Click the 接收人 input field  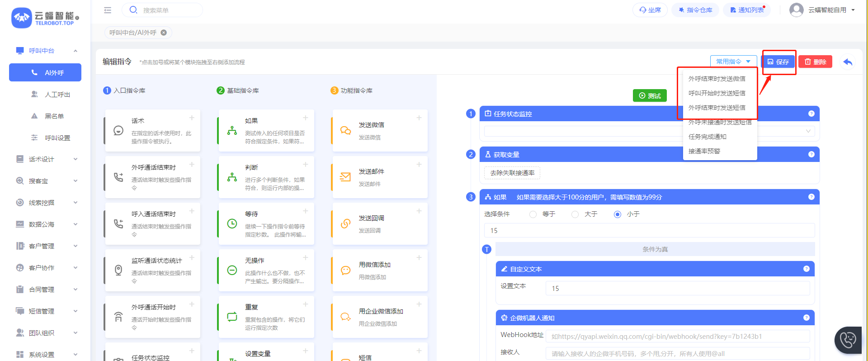(678, 353)
